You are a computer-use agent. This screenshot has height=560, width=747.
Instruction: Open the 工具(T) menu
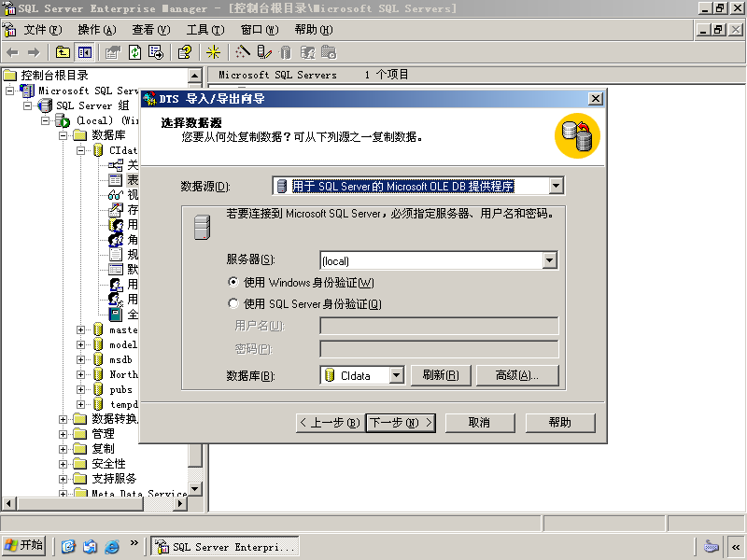(205, 30)
